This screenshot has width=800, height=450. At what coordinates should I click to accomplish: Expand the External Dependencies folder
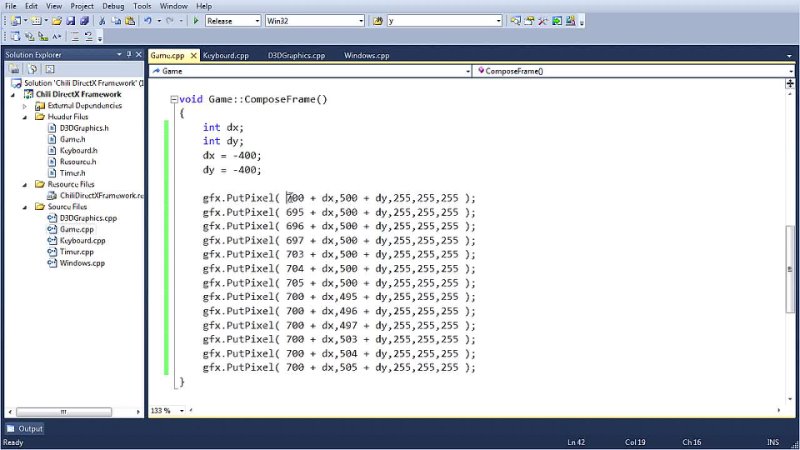click(24, 106)
